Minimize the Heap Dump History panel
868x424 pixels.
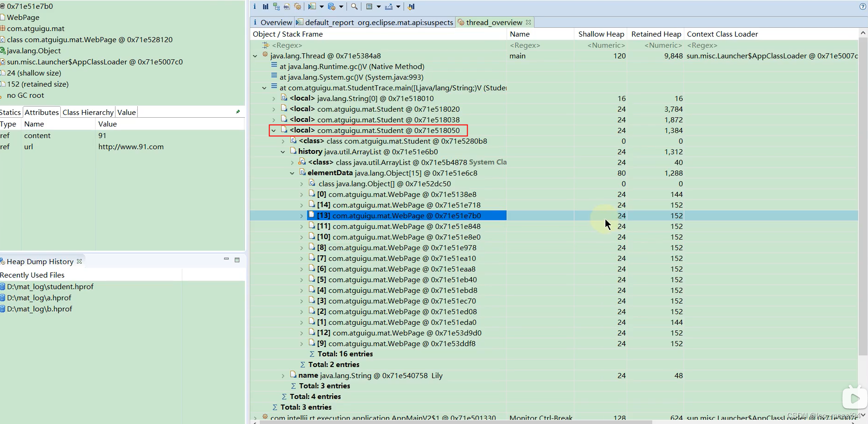pos(226,259)
